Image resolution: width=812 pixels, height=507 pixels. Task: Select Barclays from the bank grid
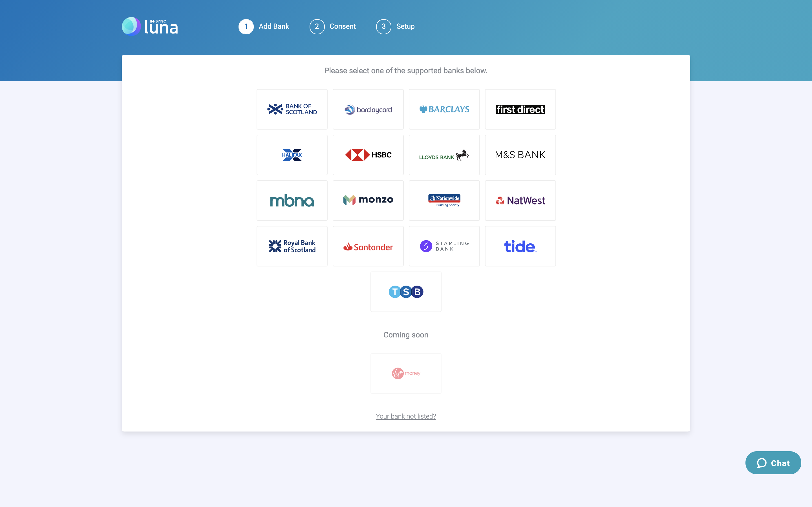point(444,109)
